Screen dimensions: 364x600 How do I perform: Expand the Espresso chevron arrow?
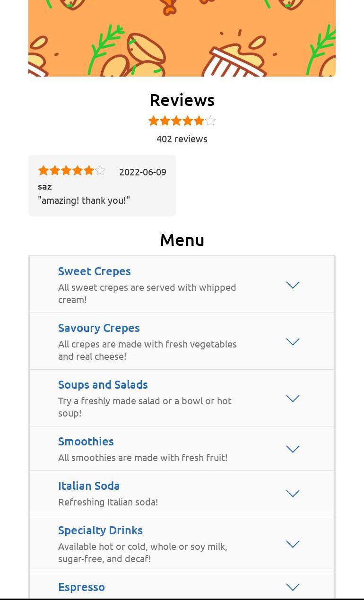(x=293, y=587)
